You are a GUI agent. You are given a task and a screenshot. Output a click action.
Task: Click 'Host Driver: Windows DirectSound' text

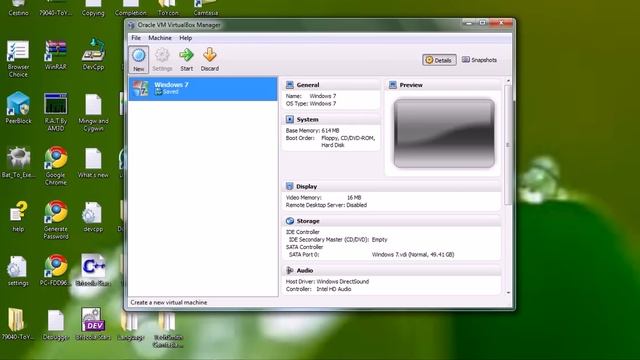click(x=327, y=282)
